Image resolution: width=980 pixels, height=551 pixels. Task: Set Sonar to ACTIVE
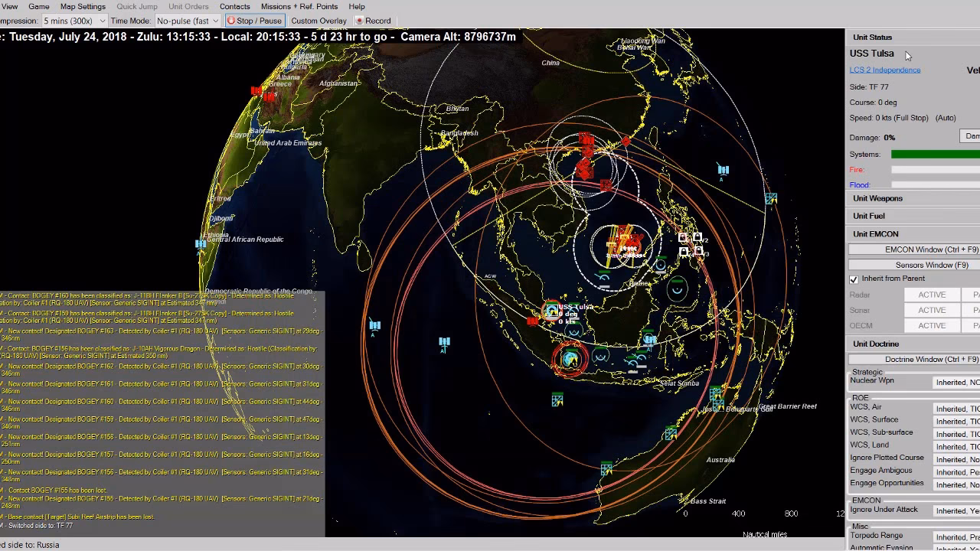click(x=931, y=310)
